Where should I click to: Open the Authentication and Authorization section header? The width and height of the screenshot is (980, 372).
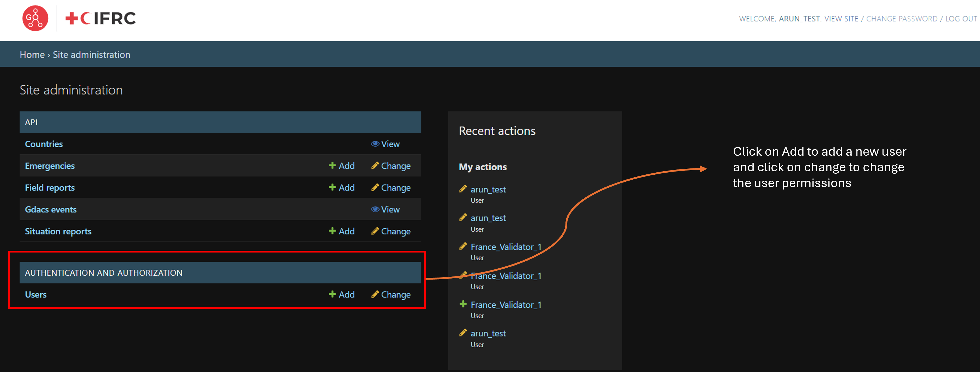104,273
